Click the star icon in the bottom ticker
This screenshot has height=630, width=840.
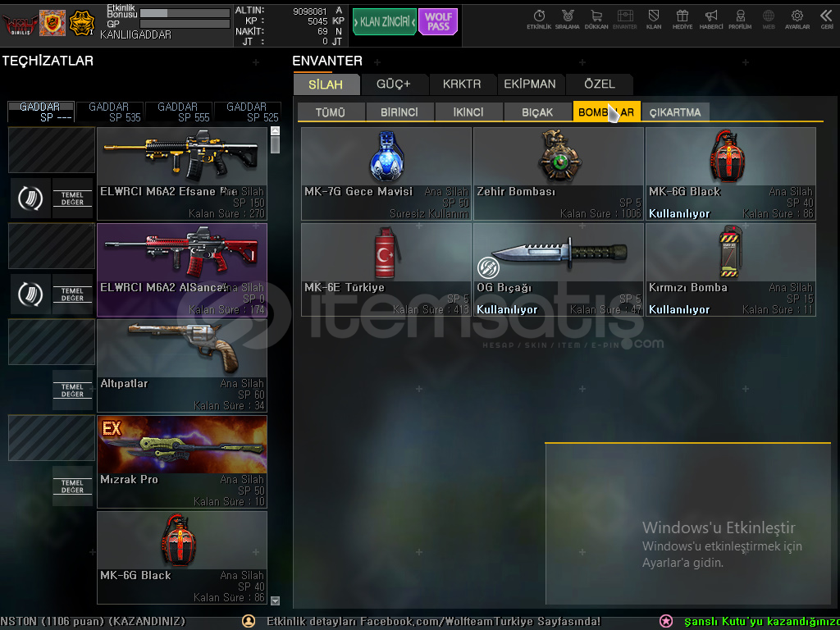pyautogui.click(x=666, y=621)
